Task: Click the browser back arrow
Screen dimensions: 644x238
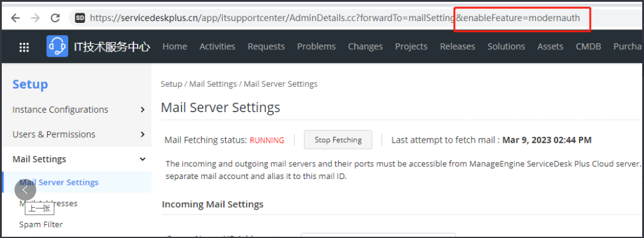Action: pyautogui.click(x=15, y=18)
